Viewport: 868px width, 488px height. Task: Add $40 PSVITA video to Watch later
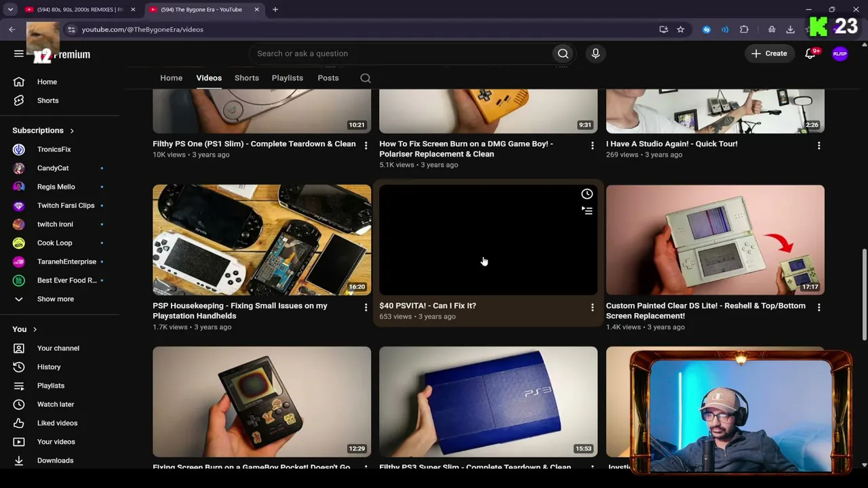click(587, 194)
